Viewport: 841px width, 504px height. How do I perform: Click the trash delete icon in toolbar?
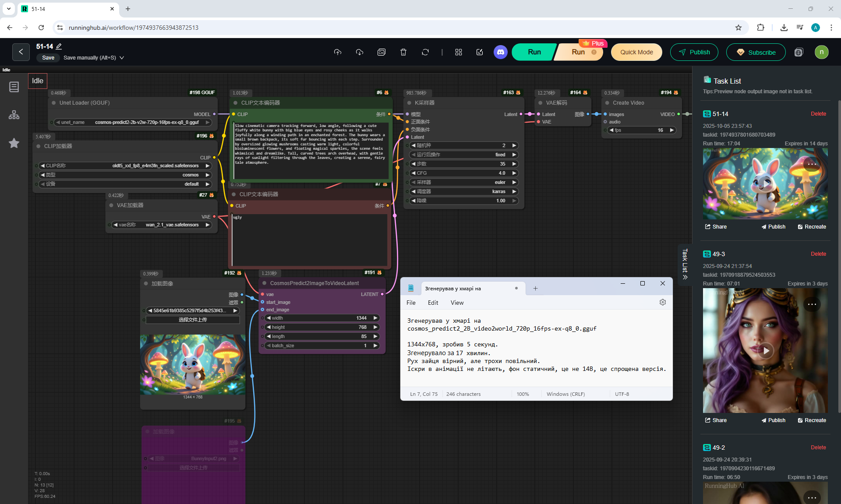pyautogui.click(x=403, y=52)
